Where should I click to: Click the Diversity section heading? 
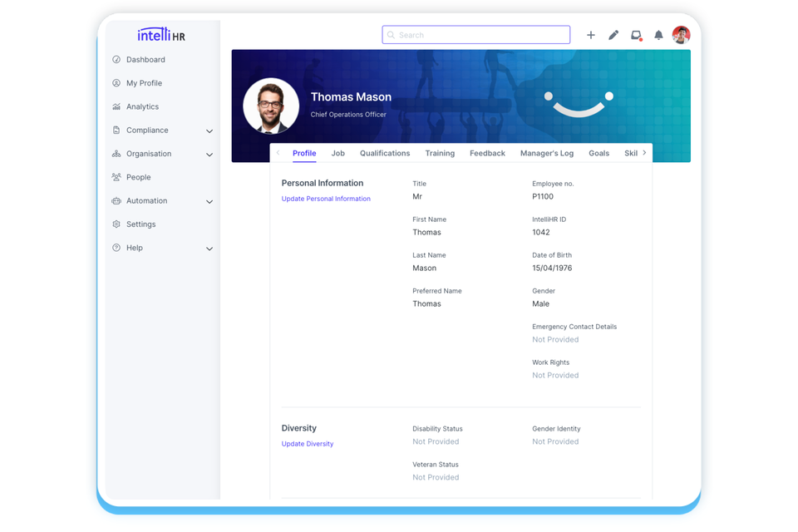point(298,428)
